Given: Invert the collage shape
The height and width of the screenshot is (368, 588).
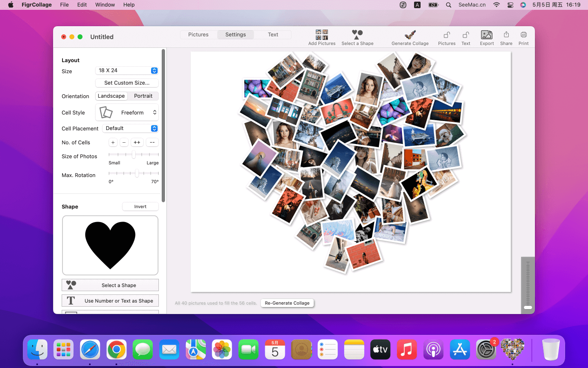Looking at the screenshot, I should (140, 207).
